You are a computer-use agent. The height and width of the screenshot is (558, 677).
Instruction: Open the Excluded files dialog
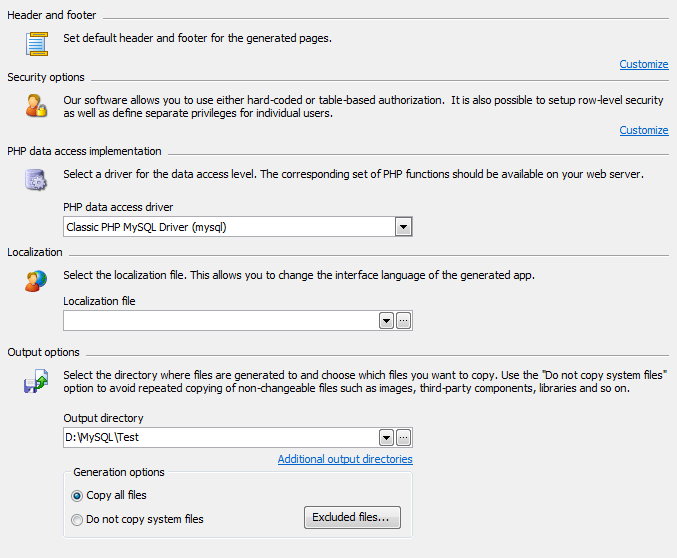352,517
